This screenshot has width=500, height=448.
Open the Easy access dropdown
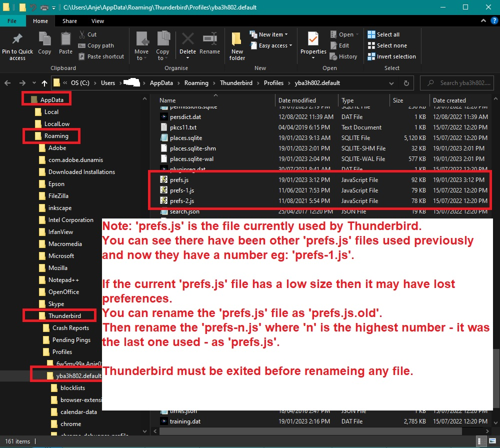coord(271,45)
